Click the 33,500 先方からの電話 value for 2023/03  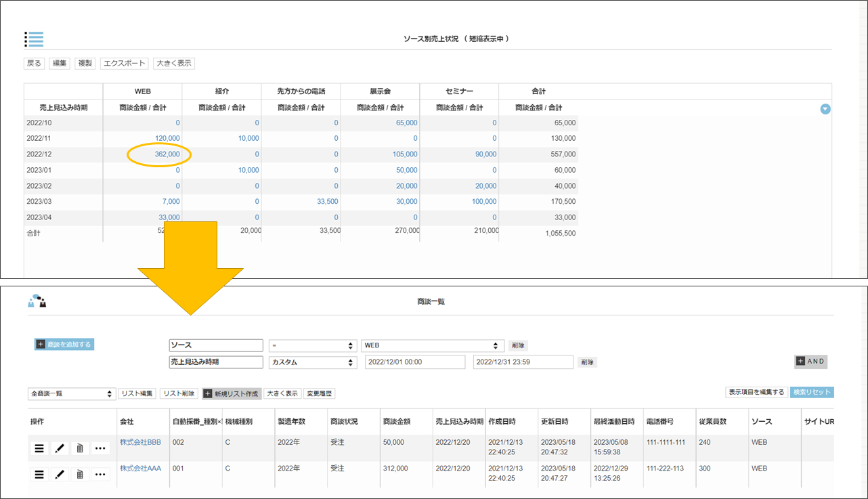pos(327,202)
